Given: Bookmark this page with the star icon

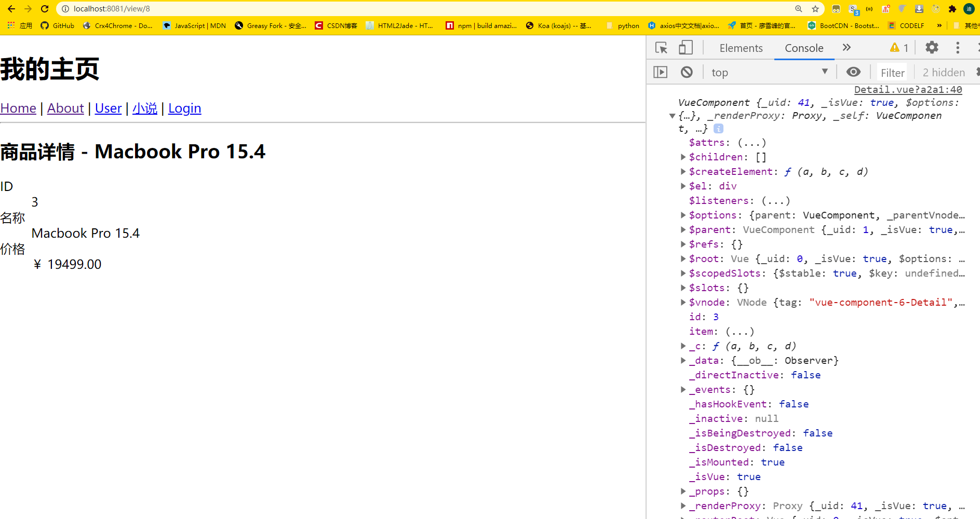Looking at the screenshot, I should pos(815,9).
